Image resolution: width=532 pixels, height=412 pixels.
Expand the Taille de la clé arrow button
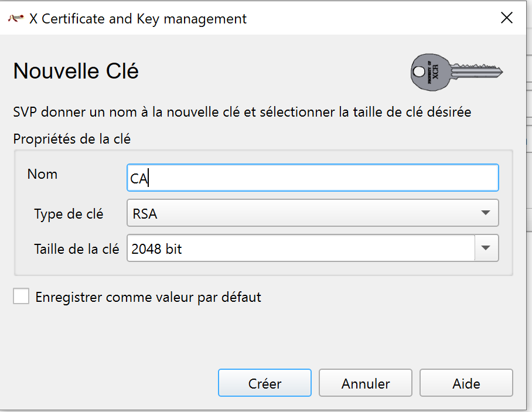[x=486, y=248]
